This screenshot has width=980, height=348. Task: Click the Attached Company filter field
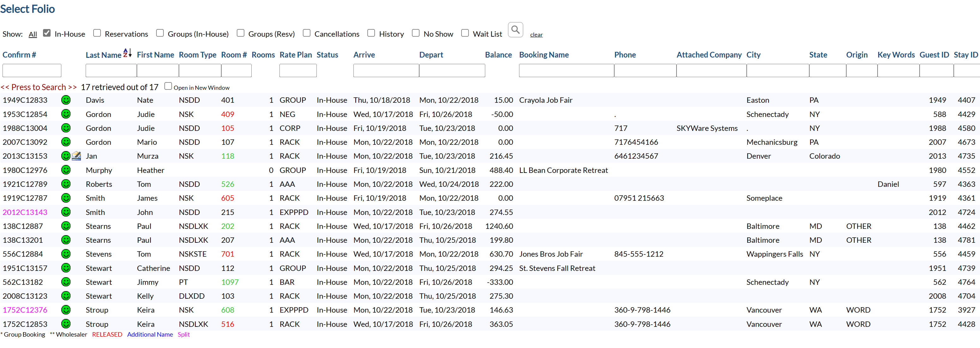click(x=711, y=70)
